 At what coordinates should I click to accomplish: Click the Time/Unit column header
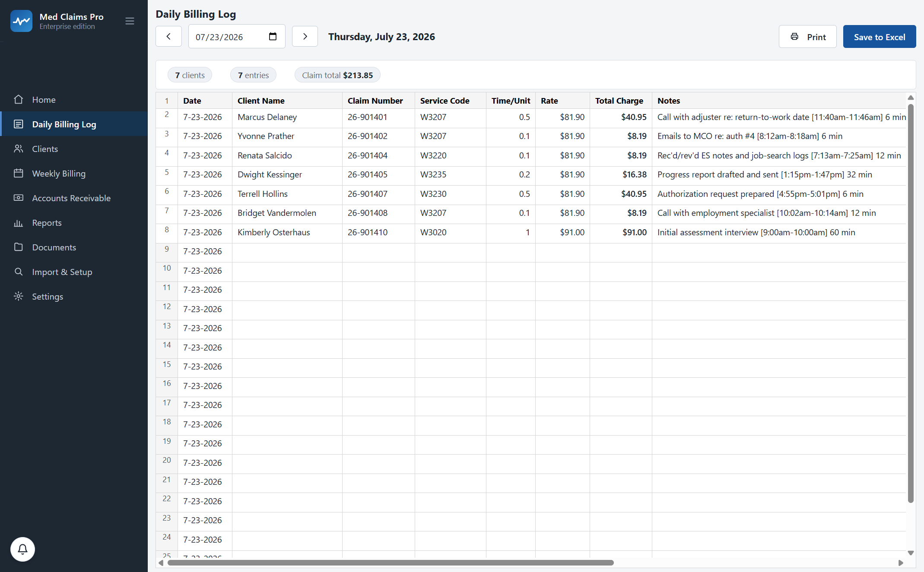point(511,101)
